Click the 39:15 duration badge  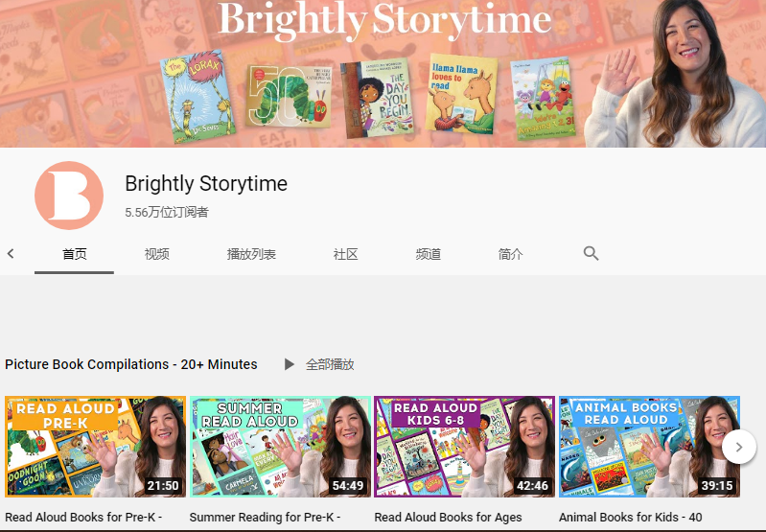pyautogui.click(x=717, y=486)
